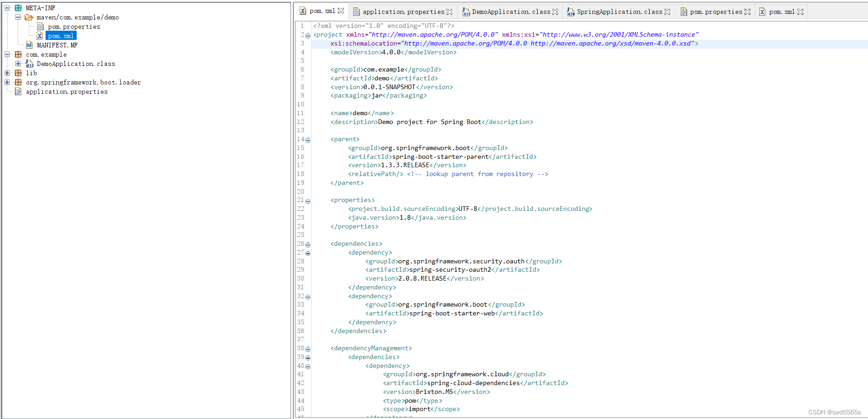Collapse the META-INF tree node

[7, 8]
